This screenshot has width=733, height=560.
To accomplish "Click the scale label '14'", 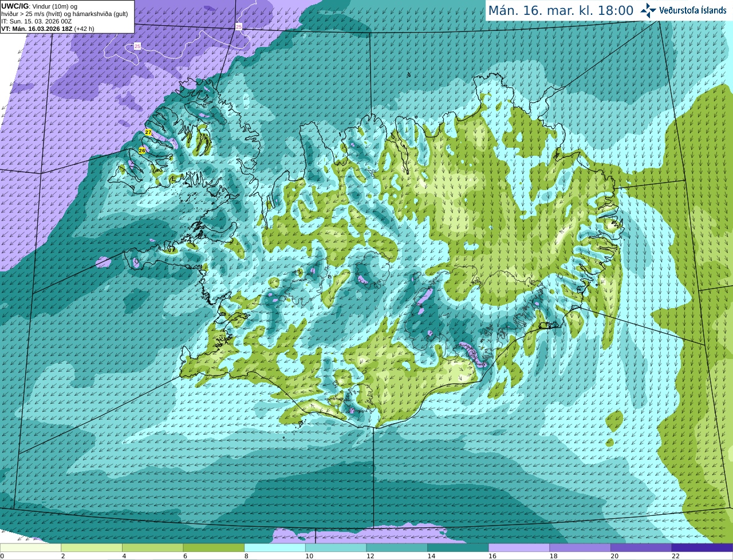I will (x=431, y=556).
